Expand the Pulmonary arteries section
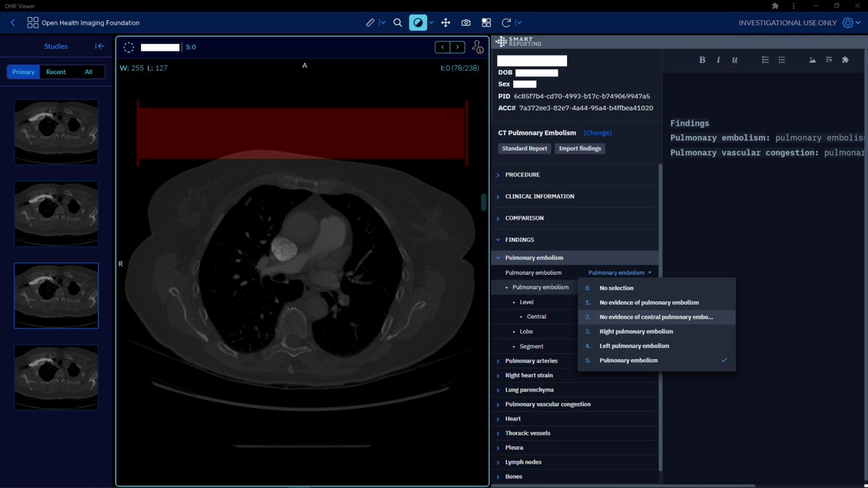The width and height of the screenshot is (868, 488). click(576, 361)
